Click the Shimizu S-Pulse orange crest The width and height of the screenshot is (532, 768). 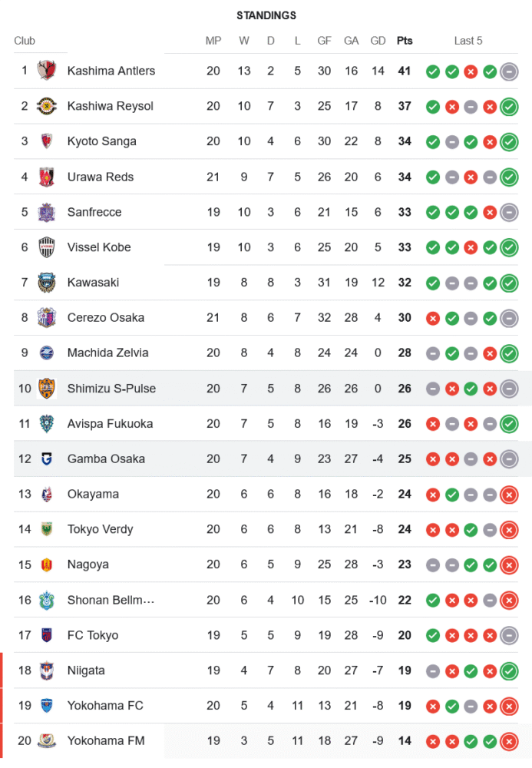[47, 389]
